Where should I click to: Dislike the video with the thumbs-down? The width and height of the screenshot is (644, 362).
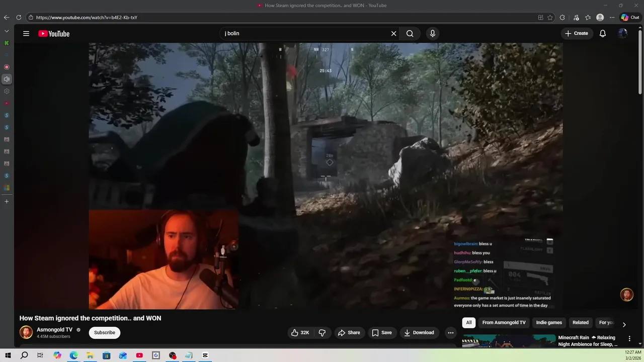(x=322, y=332)
